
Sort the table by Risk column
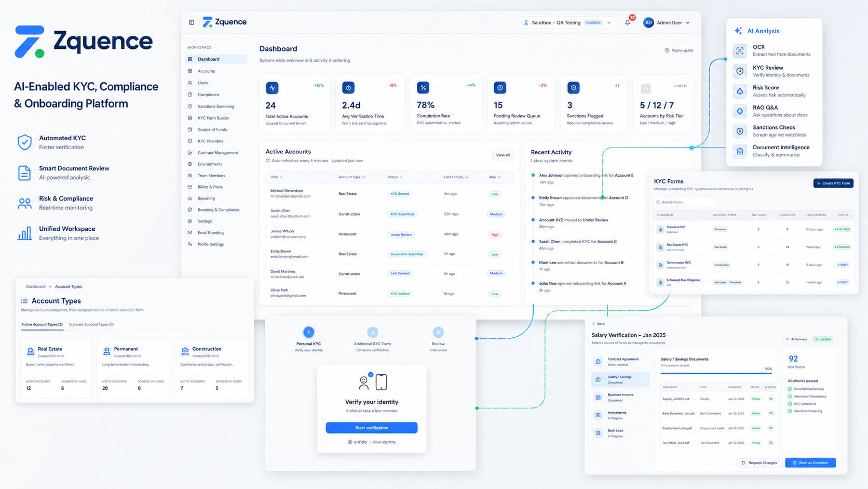click(495, 177)
